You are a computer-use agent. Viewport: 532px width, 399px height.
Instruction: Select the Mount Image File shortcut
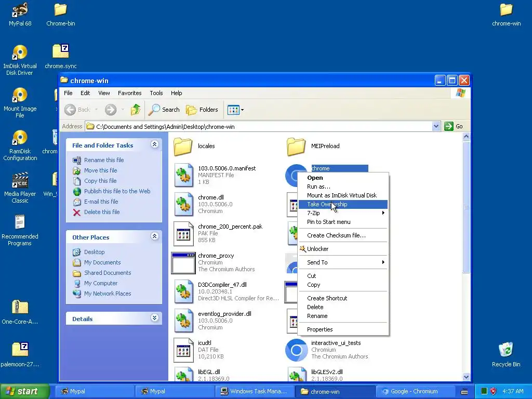coord(20,103)
